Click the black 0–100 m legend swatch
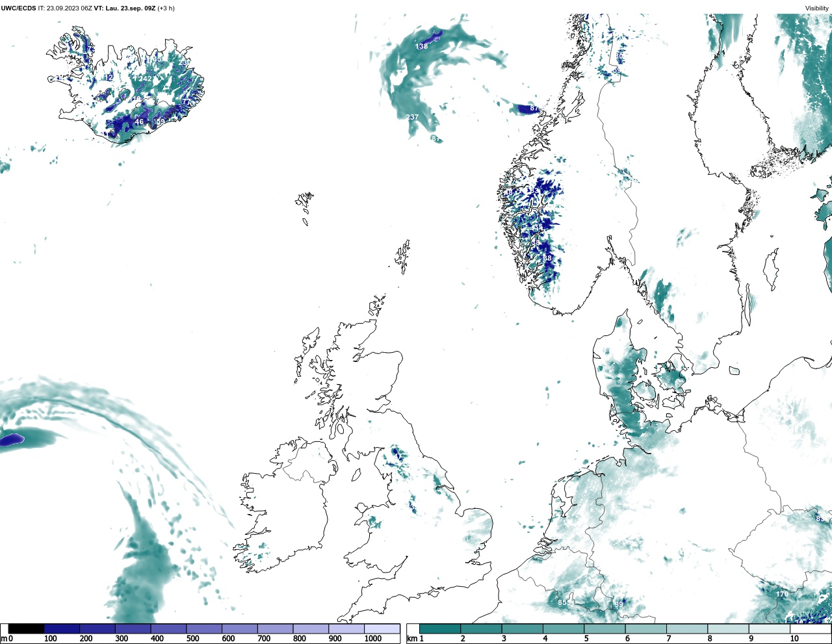 [x=26, y=628]
